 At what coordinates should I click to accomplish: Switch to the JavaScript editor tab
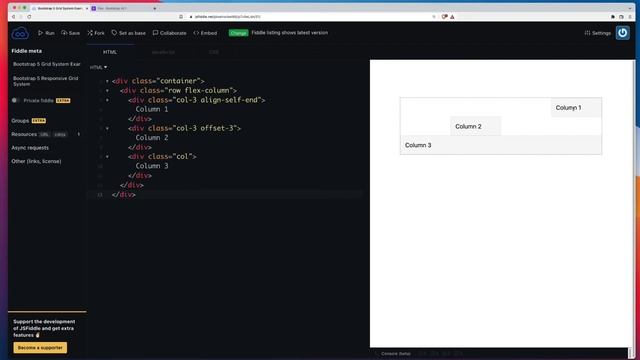tap(163, 52)
